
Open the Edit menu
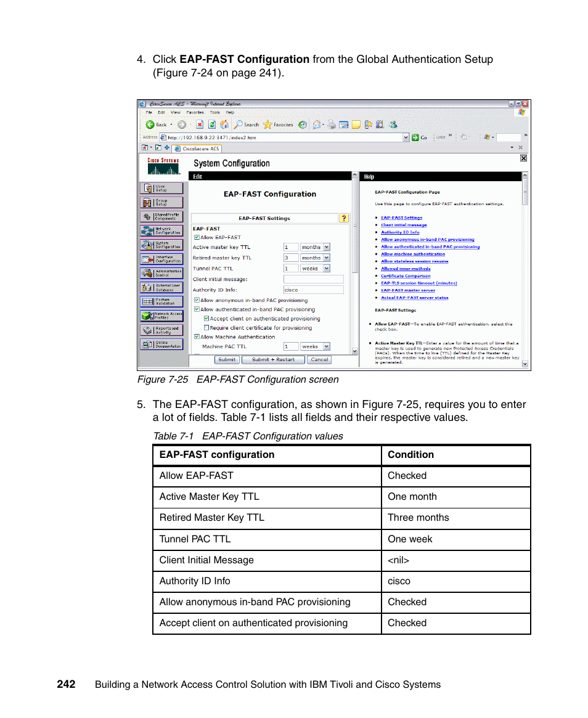pyautogui.click(x=161, y=112)
